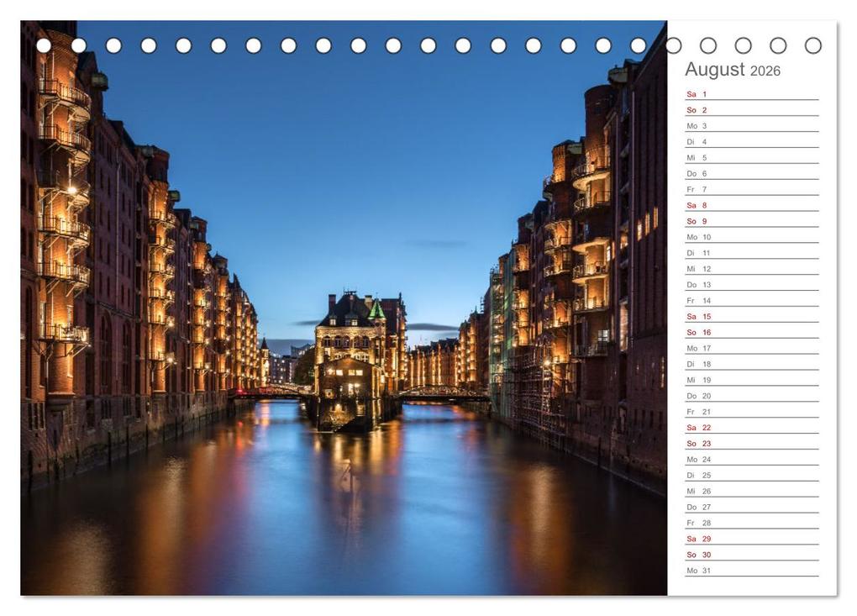857x616 pixels.
Task: Select the date row Mo 31
Action: (752, 570)
